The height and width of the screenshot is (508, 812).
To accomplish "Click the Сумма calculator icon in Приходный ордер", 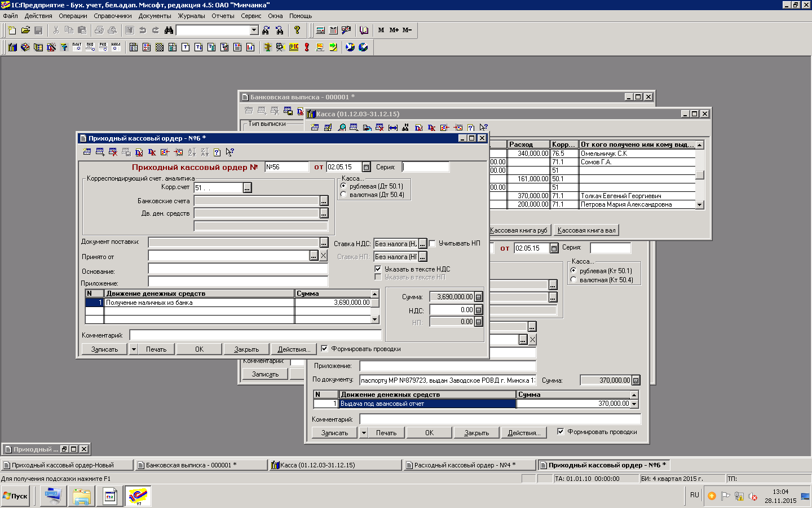I will (x=479, y=297).
